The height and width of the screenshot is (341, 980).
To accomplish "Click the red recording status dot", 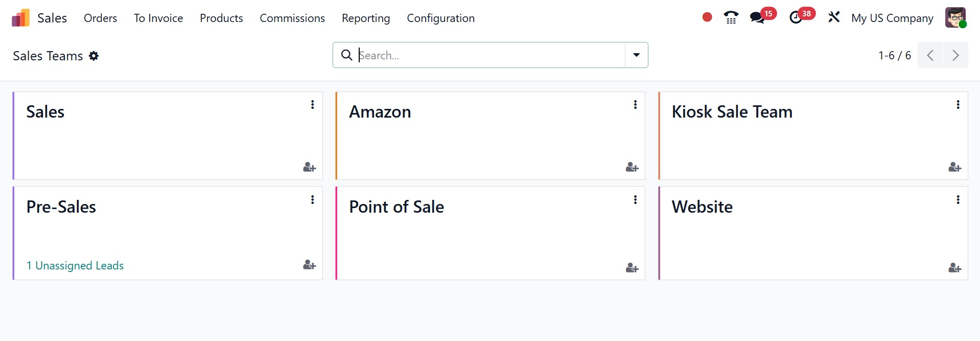I will click(707, 17).
